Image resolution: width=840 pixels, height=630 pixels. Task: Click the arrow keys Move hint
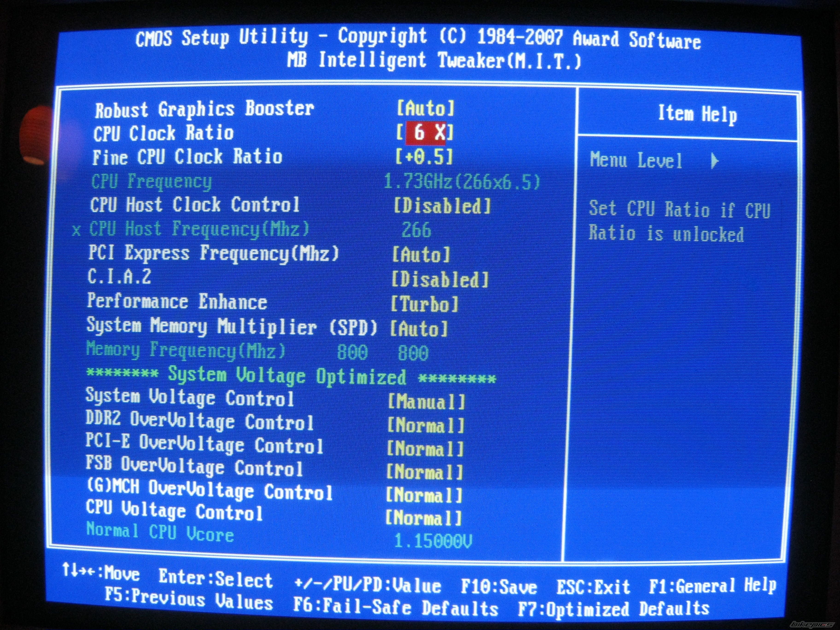[101, 572]
